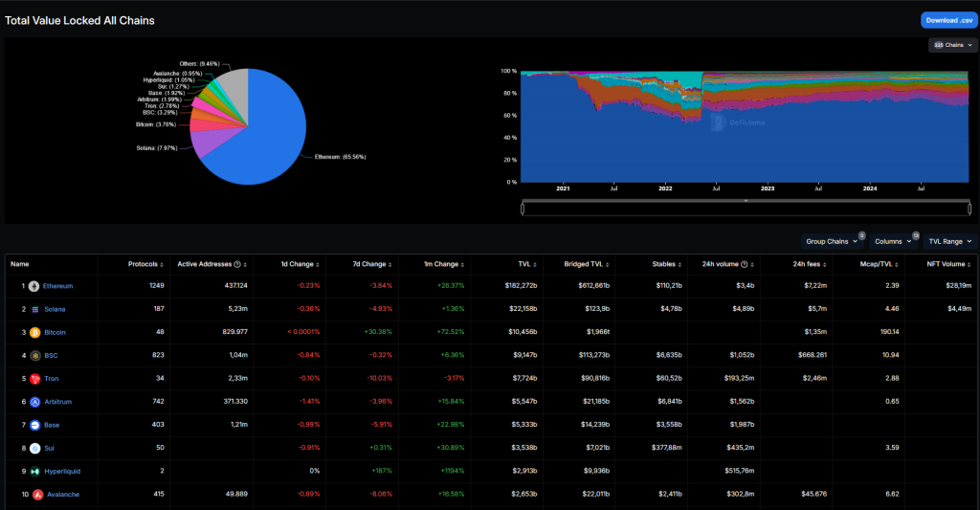Click the Total Value Locked All Chains heading

79,21
